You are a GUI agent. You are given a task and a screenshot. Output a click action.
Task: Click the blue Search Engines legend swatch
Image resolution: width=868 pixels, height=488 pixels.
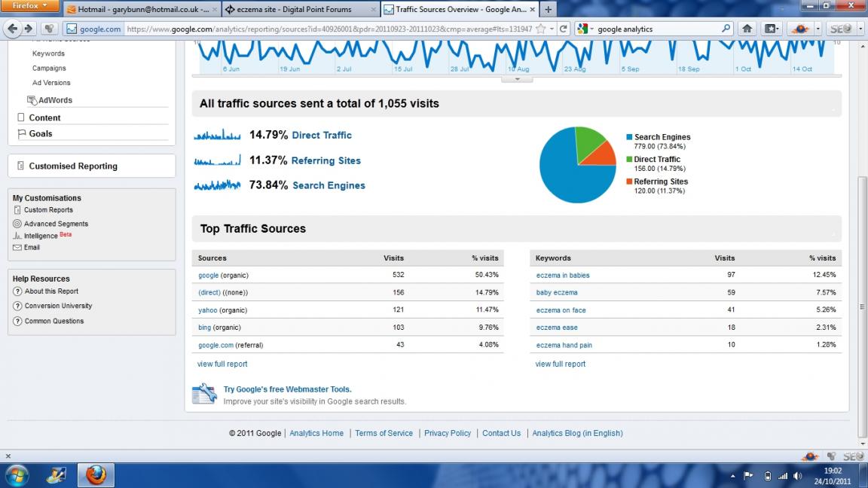coord(629,136)
